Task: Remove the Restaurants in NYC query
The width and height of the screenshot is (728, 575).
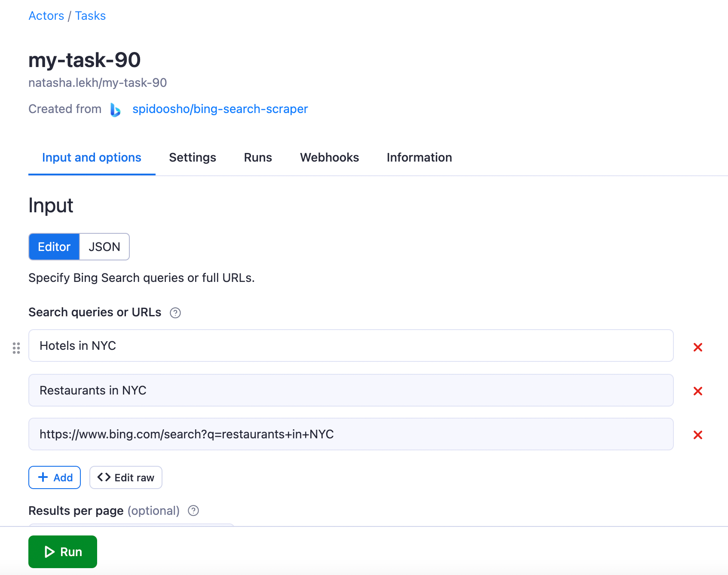Action: pyautogui.click(x=698, y=391)
